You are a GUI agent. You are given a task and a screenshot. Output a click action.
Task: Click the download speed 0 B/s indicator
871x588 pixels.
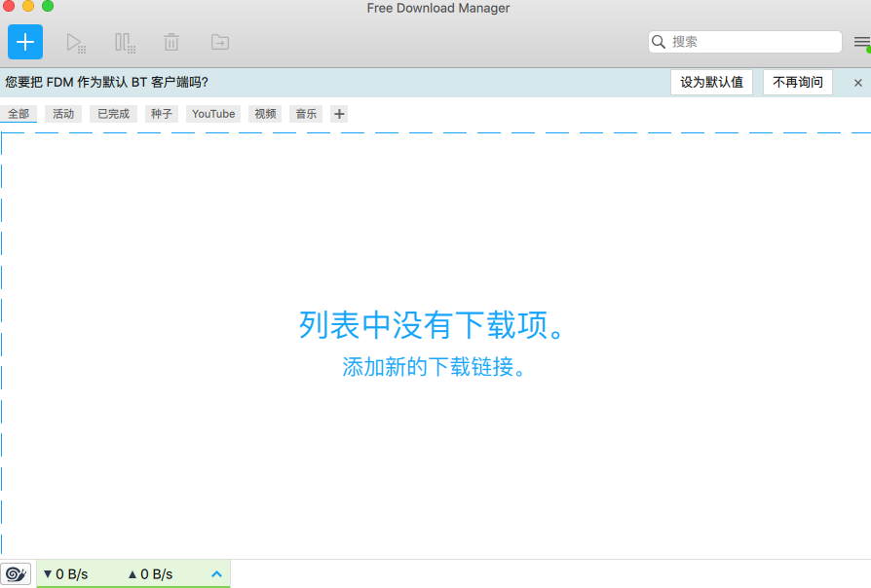click(66, 573)
